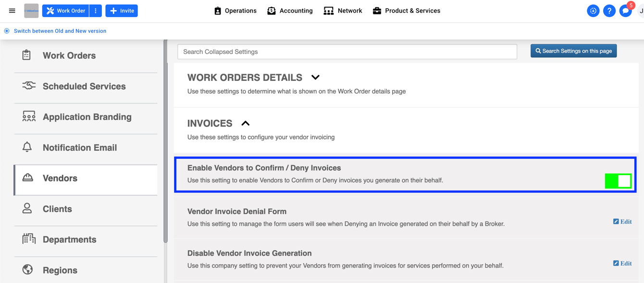Open the downloads status icon in the header
The width and height of the screenshot is (644, 283).
593,10
